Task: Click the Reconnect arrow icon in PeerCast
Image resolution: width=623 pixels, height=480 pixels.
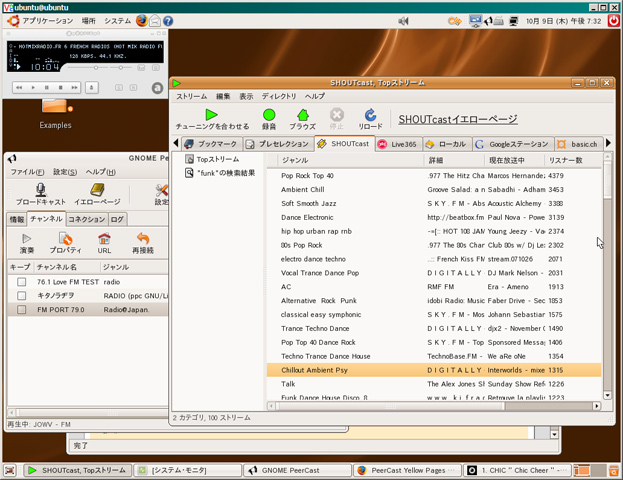Action: click(143, 238)
